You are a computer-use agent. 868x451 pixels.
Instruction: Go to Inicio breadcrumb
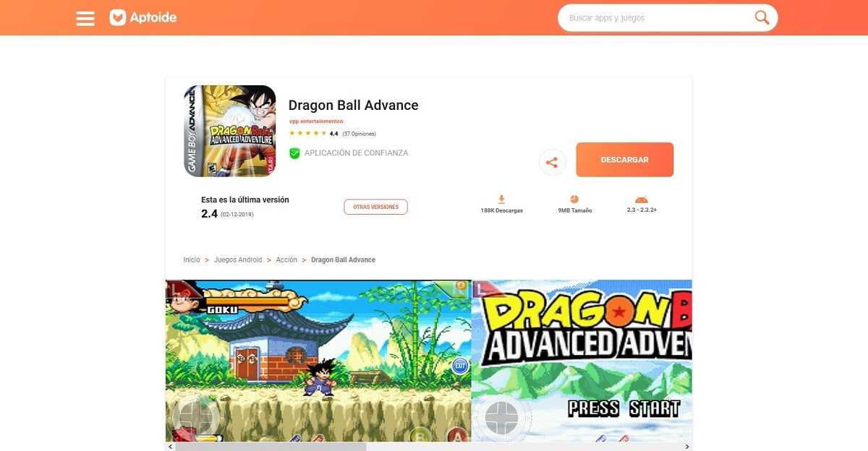pyautogui.click(x=192, y=259)
